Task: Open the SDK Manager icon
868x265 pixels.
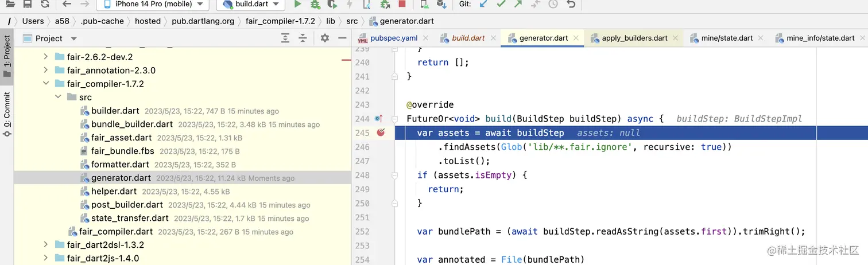Action: tap(441, 4)
